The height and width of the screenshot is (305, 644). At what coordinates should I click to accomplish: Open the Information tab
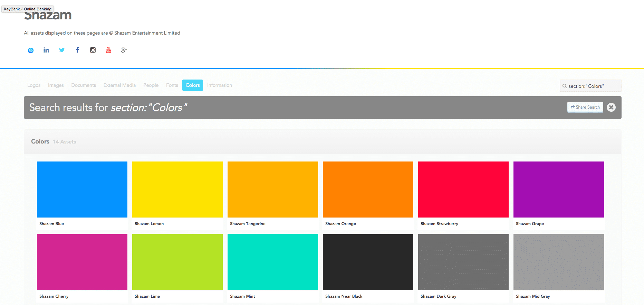tap(220, 85)
